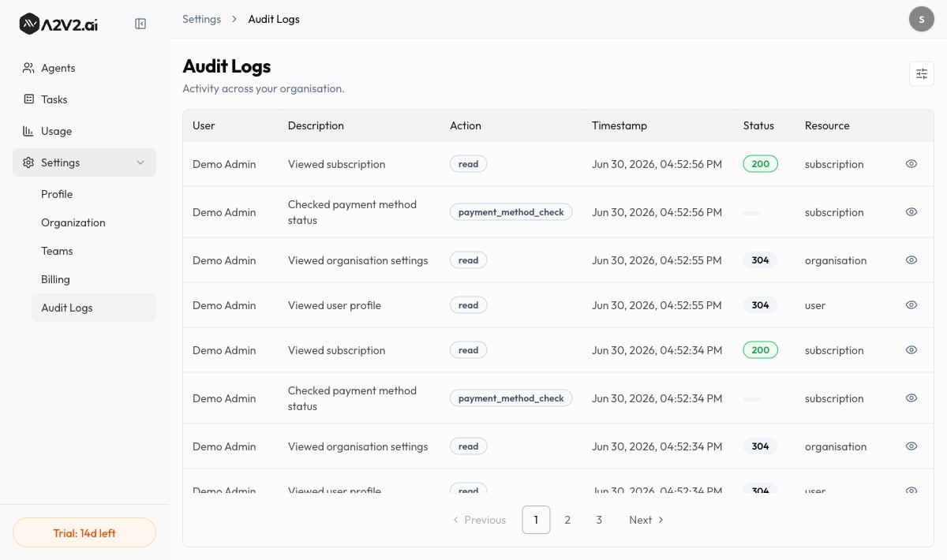The height and width of the screenshot is (560, 947).
Task: Go to page 3
Action: (x=599, y=520)
